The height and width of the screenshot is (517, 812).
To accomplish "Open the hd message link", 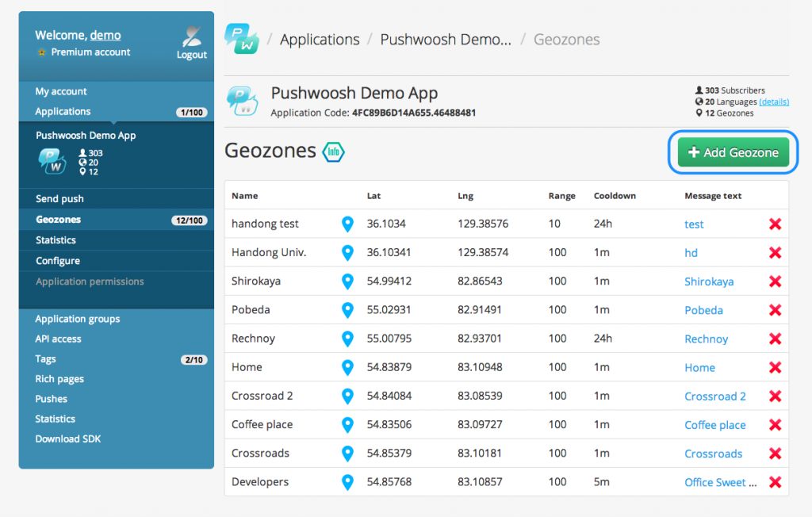I will (691, 253).
